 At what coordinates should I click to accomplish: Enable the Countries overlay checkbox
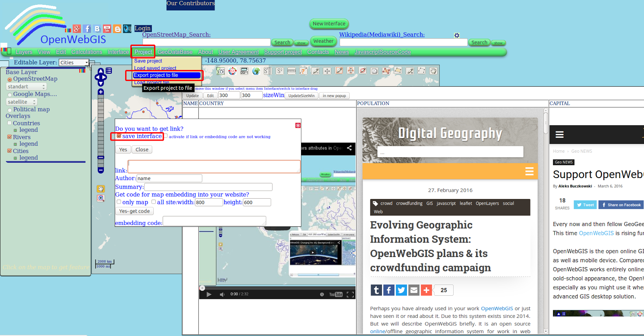(9, 123)
